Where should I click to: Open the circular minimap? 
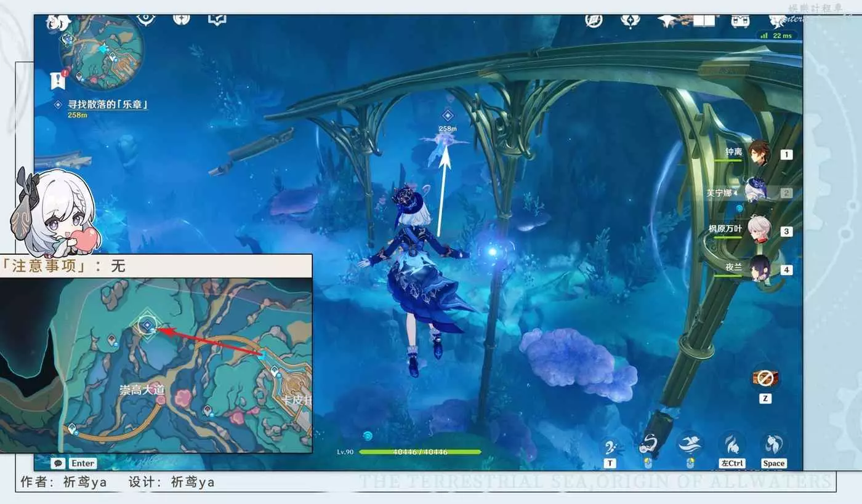click(102, 52)
